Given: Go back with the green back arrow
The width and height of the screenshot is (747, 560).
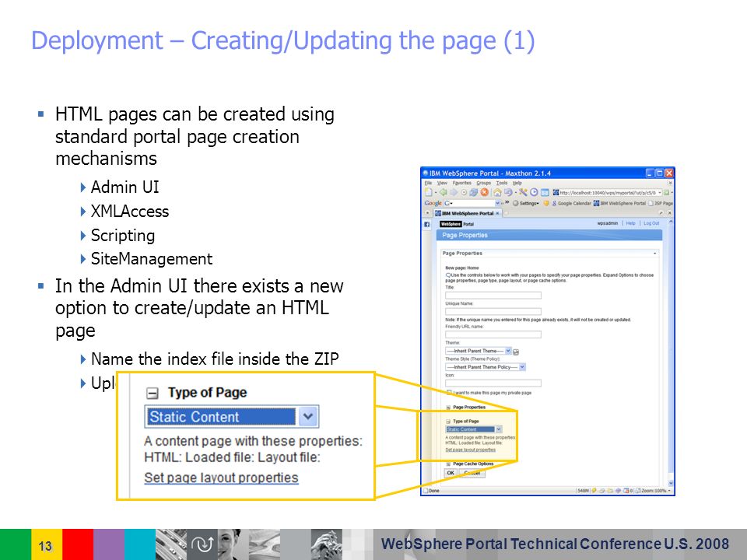Looking at the screenshot, I should coord(443,192).
